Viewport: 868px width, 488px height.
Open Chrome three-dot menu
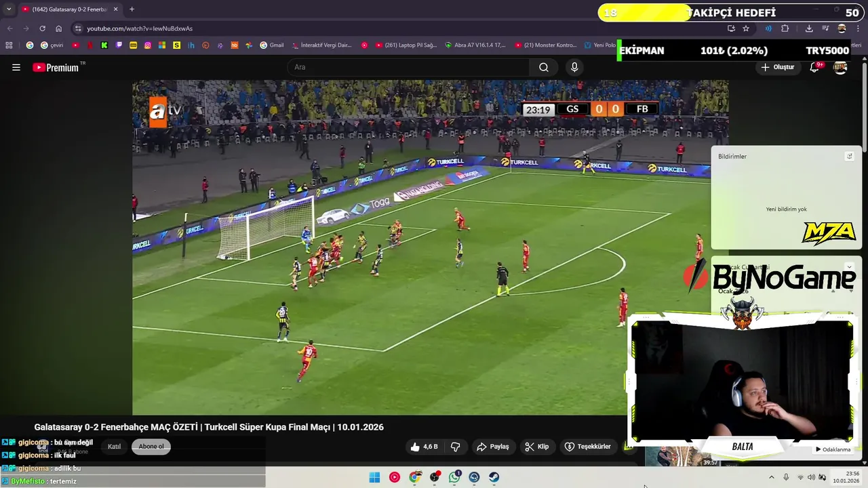pyautogui.click(x=858, y=28)
